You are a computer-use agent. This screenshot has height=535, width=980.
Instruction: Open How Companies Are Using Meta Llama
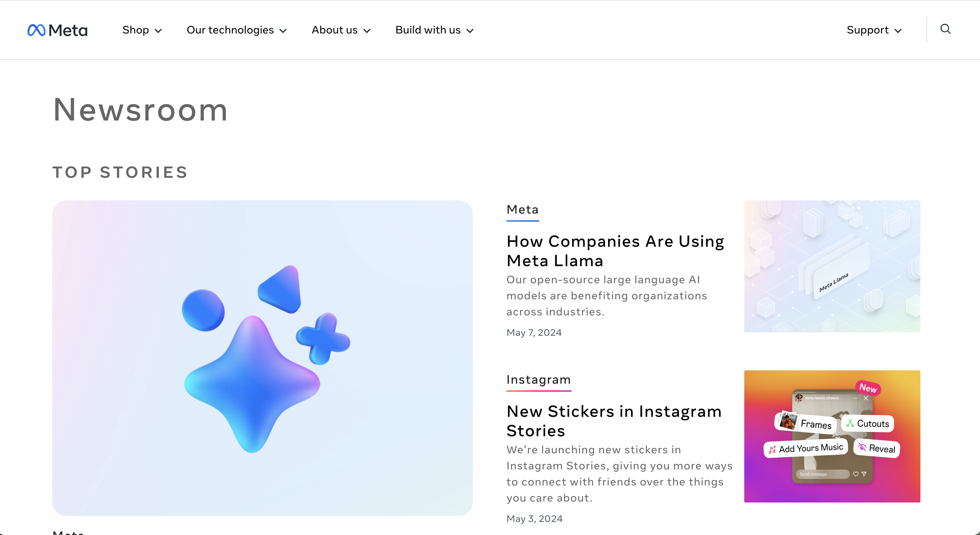pos(615,251)
